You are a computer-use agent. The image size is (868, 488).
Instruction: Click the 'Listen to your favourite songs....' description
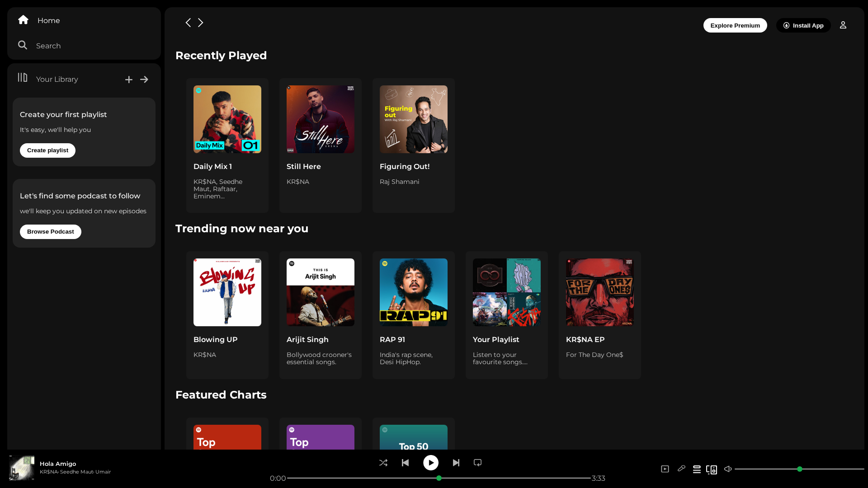(x=500, y=358)
